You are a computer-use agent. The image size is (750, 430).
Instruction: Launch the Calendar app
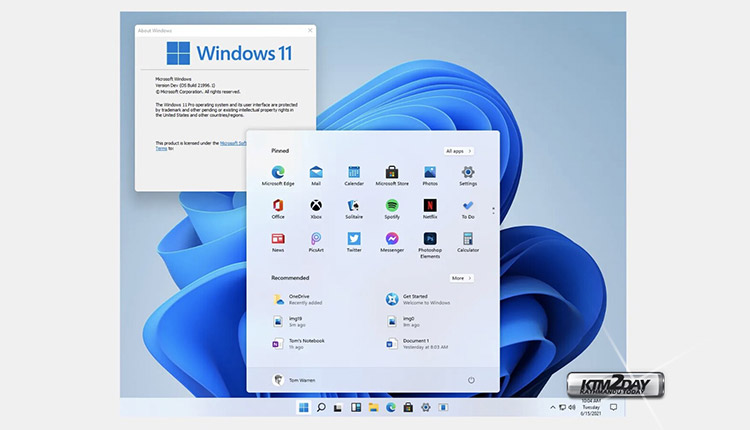(354, 176)
